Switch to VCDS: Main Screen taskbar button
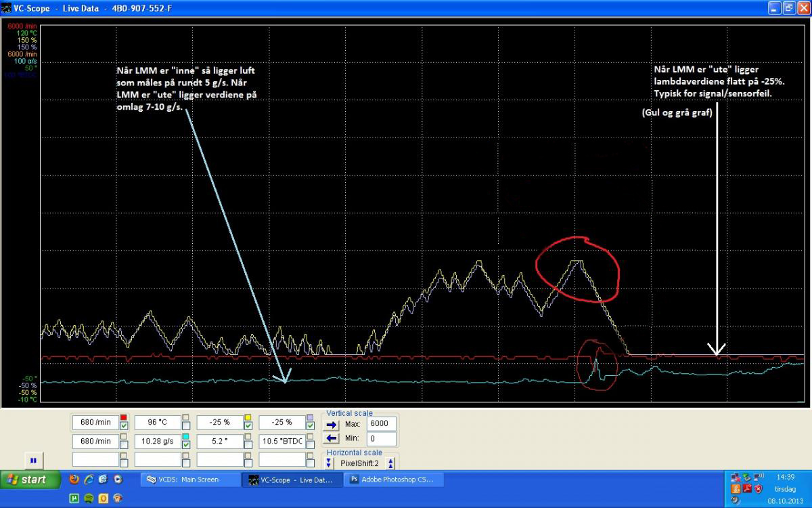This screenshot has width=812, height=508. click(189, 480)
